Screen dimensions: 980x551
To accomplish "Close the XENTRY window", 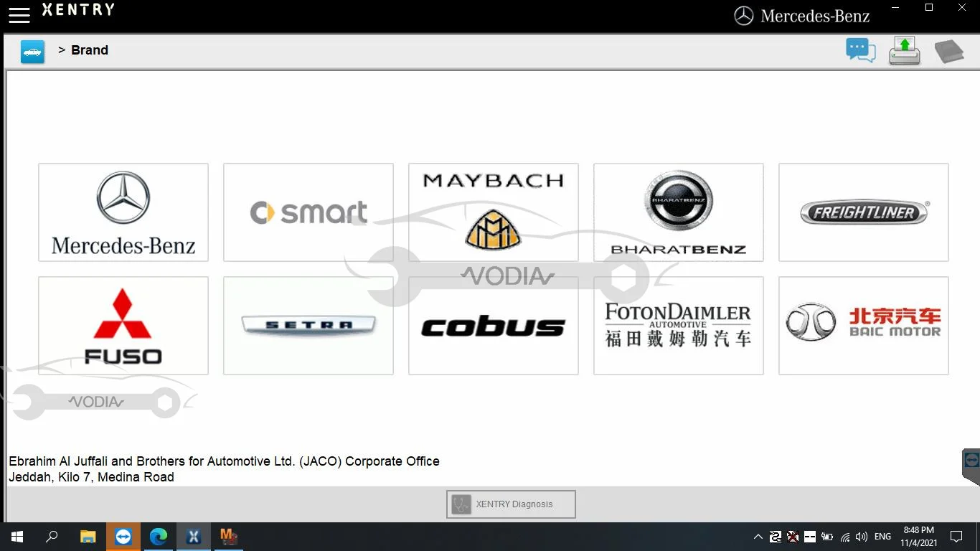I will pyautogui.click(x=963, y=8).
